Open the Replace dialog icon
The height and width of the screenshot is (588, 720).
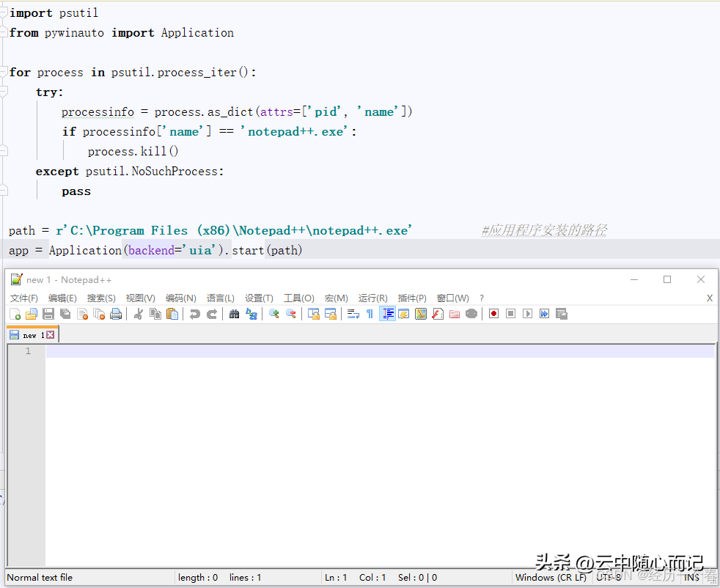coord(251,314)
